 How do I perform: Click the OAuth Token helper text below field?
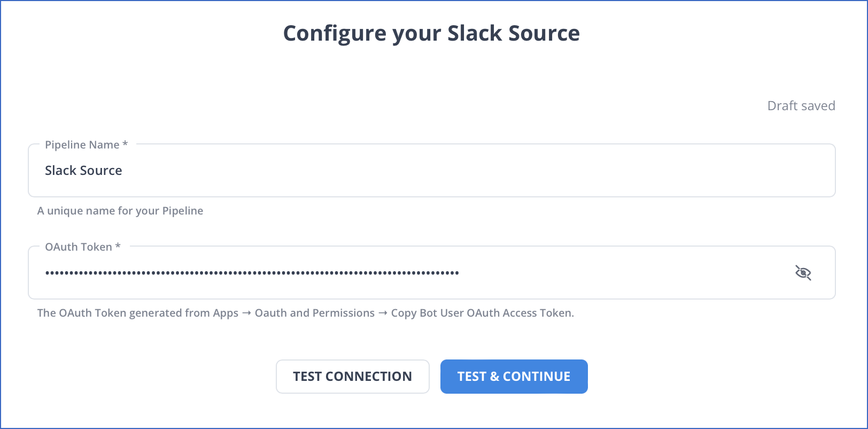tap(306, 313)
